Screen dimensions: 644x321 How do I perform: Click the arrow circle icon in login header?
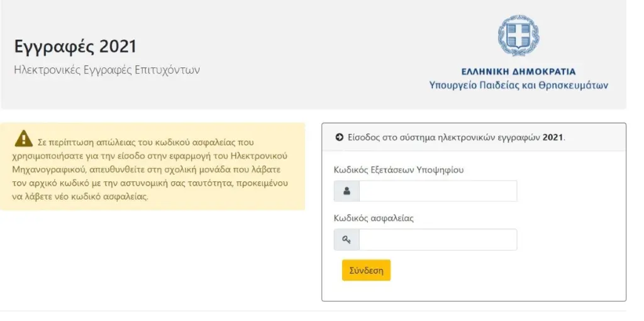(x=339, y=137)
